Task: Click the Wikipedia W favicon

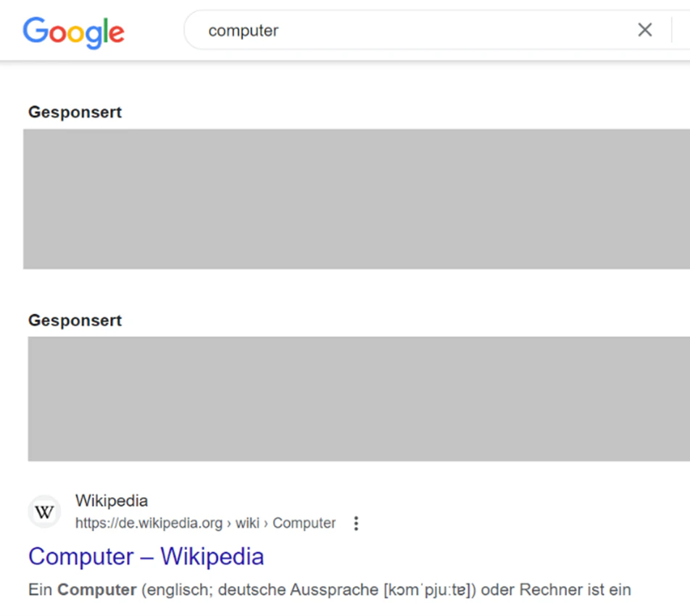Action: pyautogui.click(x=44, y=512)
